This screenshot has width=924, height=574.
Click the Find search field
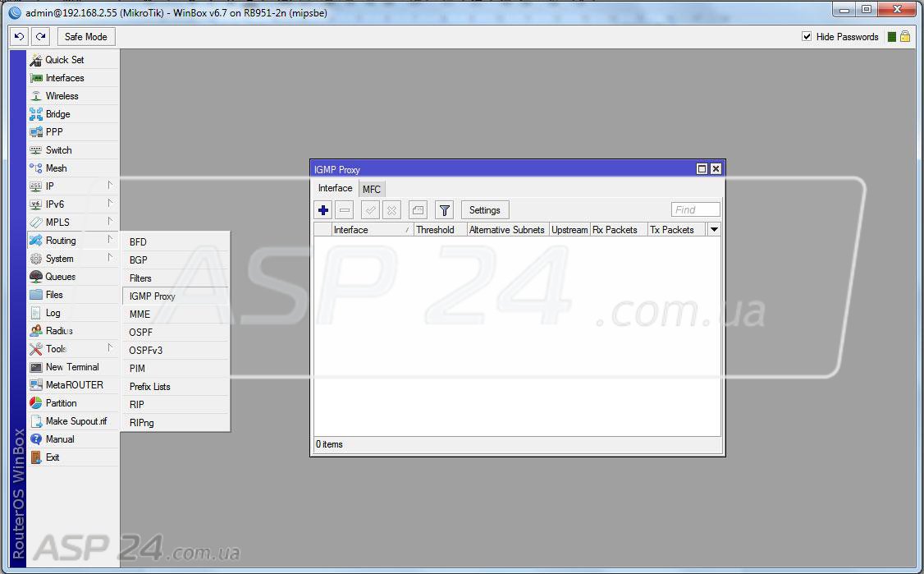(x=695, y=210)
